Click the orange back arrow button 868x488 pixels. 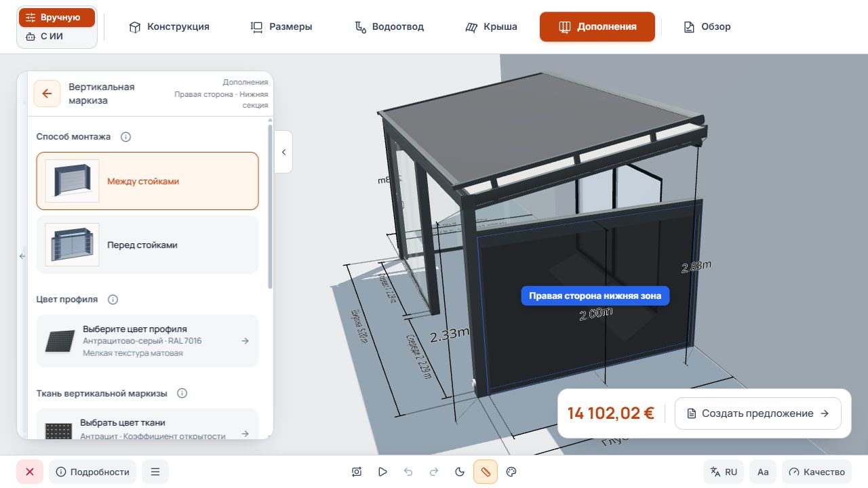tap(47, 94)
